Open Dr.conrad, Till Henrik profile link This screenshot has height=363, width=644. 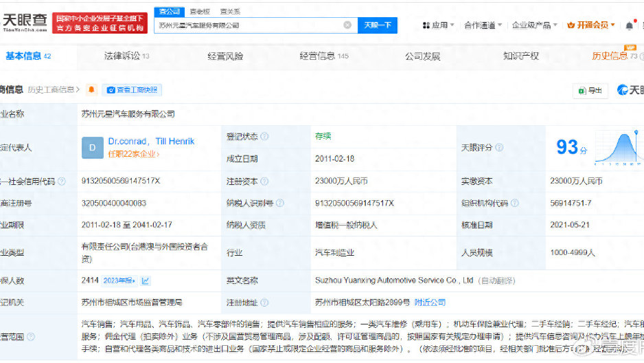click(x=151, y=142)
